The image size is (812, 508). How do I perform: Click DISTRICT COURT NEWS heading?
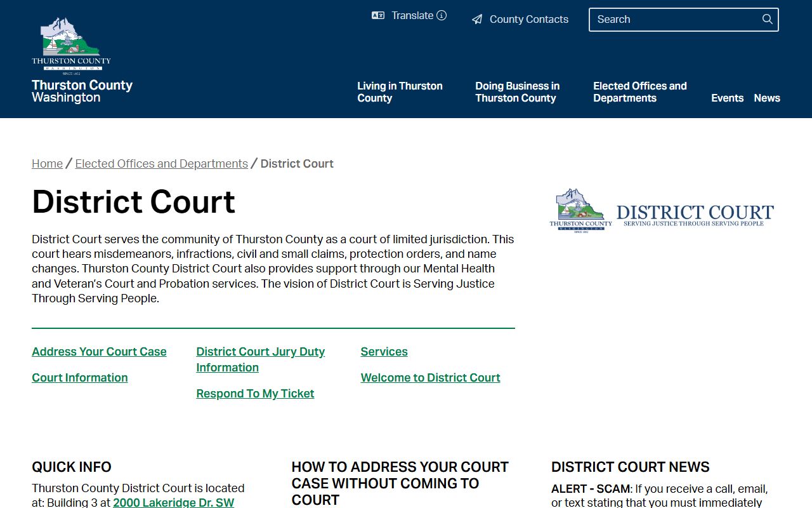631,467
